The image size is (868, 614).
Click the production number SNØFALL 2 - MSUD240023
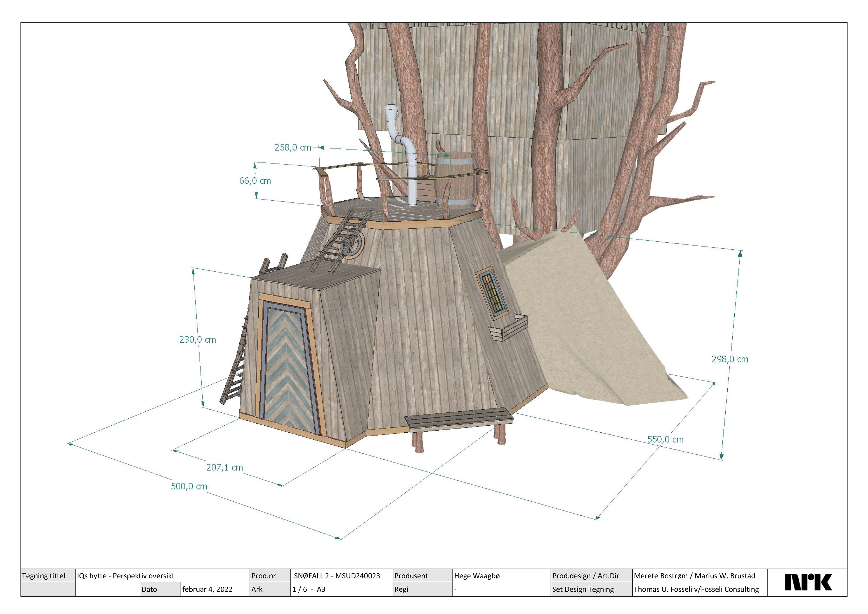pyautogui.click(x=337, y=576)
